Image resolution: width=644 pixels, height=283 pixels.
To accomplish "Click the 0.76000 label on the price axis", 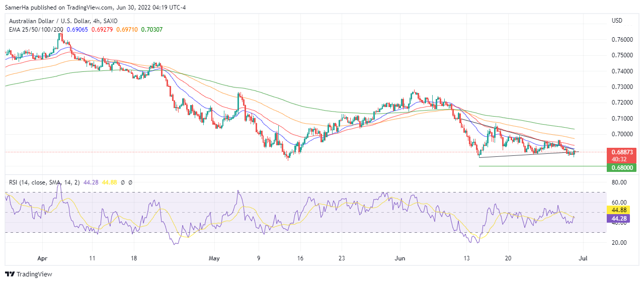I will tap(621, 39).
